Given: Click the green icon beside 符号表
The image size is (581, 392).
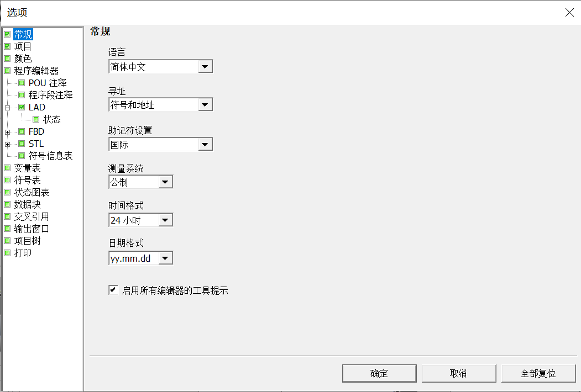Looking at the screenshot, I should click(7, 180).
